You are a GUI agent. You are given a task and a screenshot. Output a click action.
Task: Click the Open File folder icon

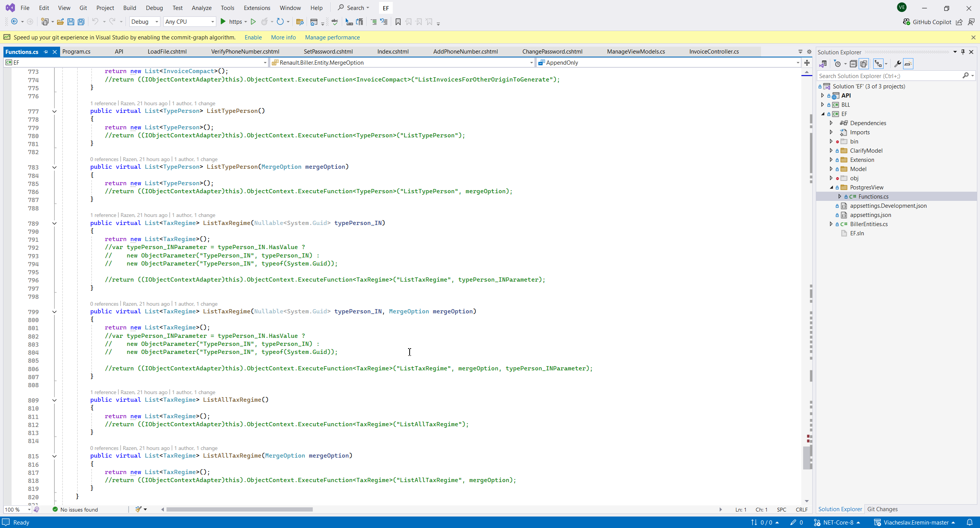click(60, 22)
